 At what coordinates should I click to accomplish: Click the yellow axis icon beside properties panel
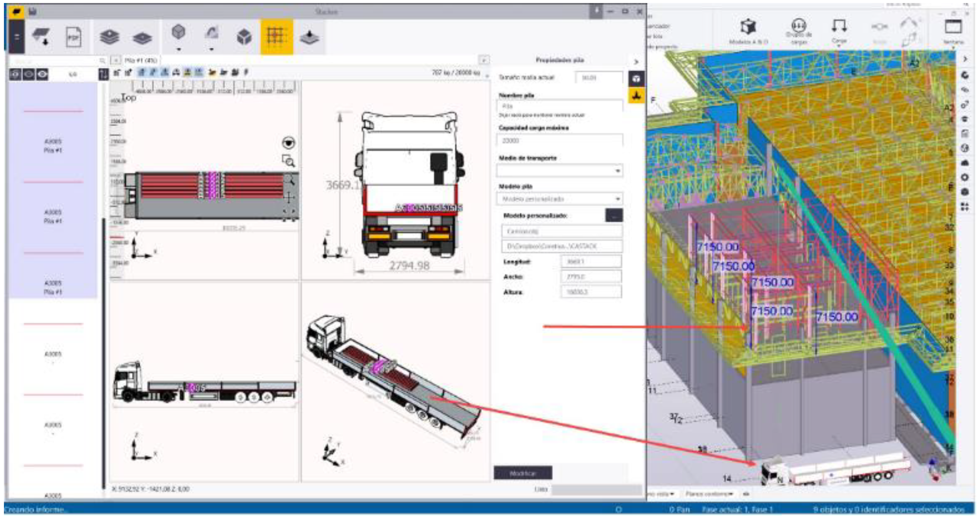pos(636,96)
